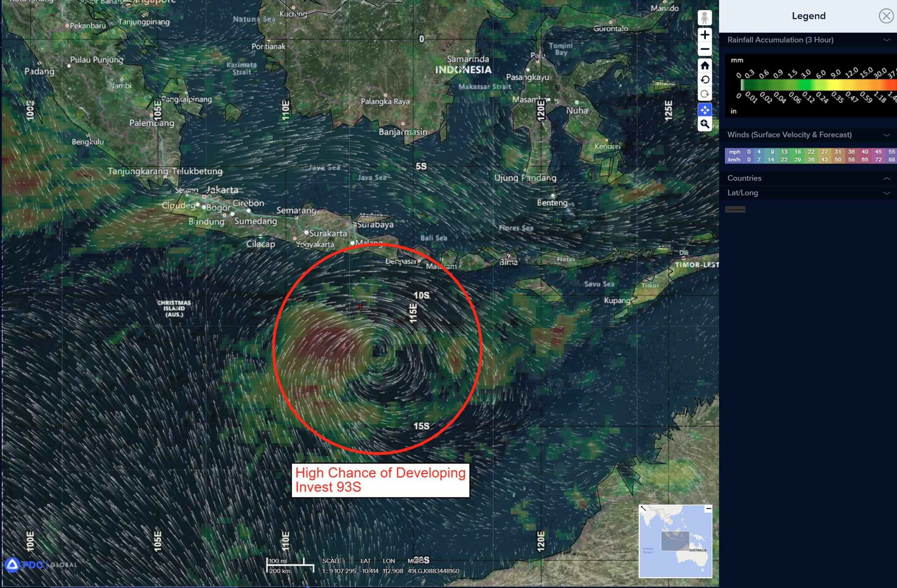This screenshot has height=588, width=897.
Task: Click the rainfall accumulation color scale
Action: (814, 85)
